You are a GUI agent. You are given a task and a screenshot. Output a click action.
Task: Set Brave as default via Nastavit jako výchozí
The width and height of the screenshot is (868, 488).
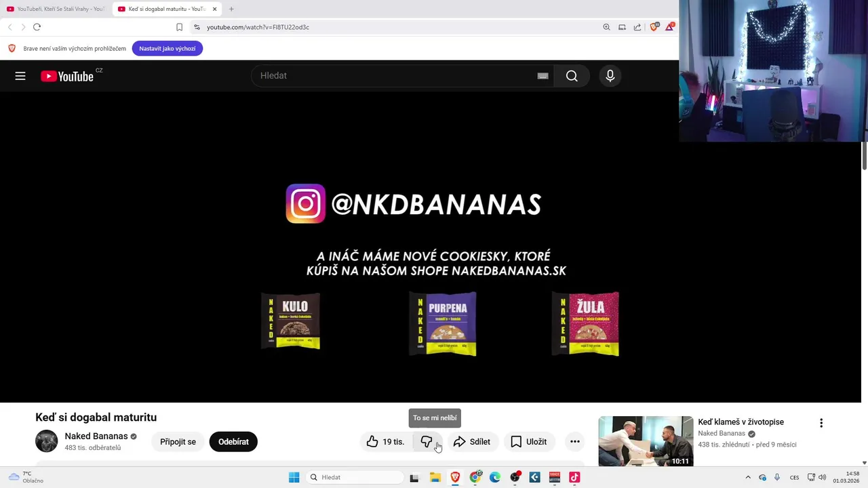tap(167, 49)
